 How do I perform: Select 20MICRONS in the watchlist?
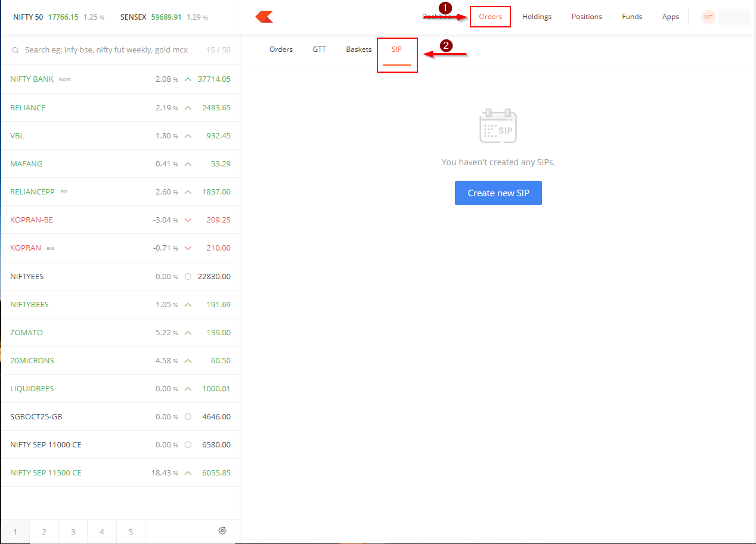[x=120, y=360]
